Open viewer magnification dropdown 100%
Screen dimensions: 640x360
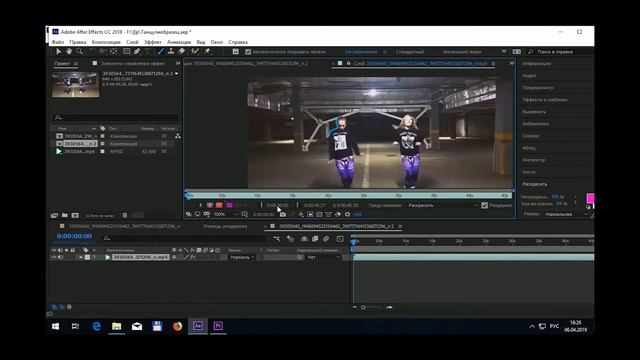click(x=225, y=214)
